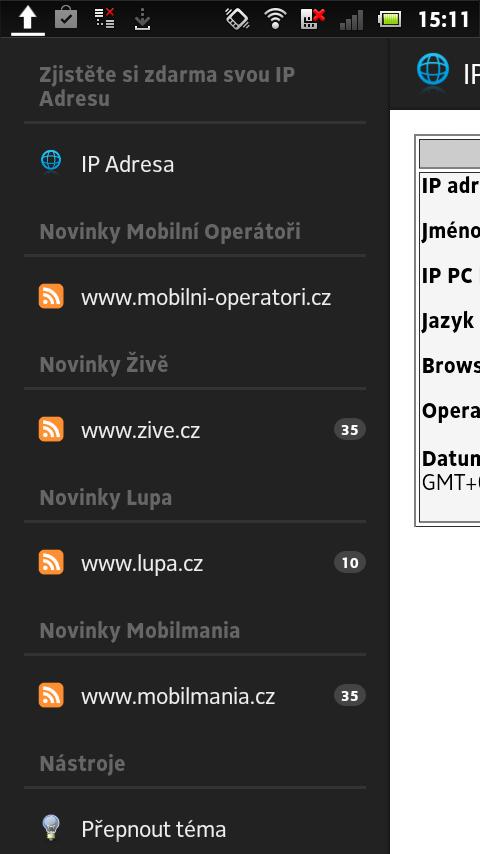This screenshot has height=854, width=480.
Task: Tap the RSS icon for mobilni-operatori.cz
Action: tap(51, 296)
